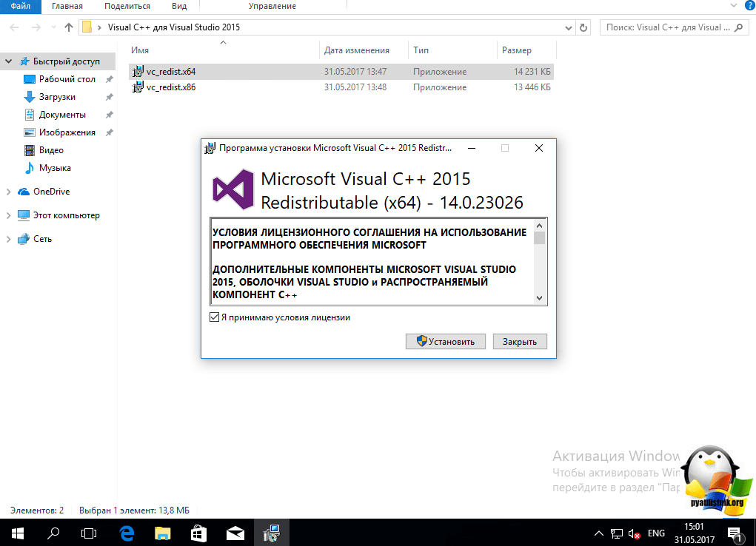Screen dimensions: 756x546
Task: Unpin Изображения from quick access
Action: (x=110, y=132)
